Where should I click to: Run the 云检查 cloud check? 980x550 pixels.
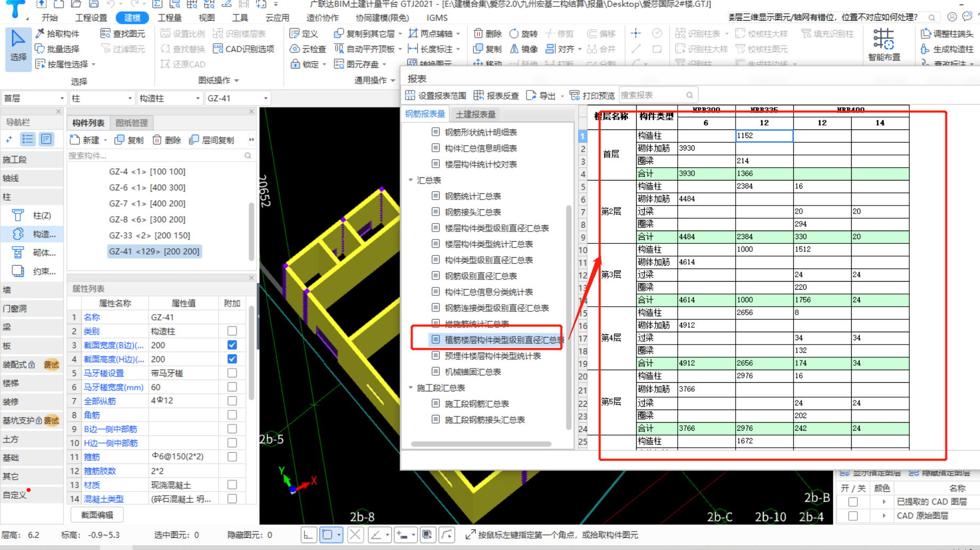308,49
